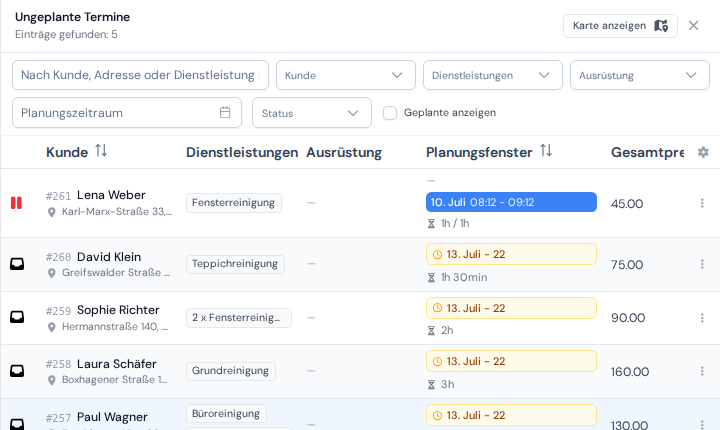Click the Grundreinigung service tag

(231, 371)
